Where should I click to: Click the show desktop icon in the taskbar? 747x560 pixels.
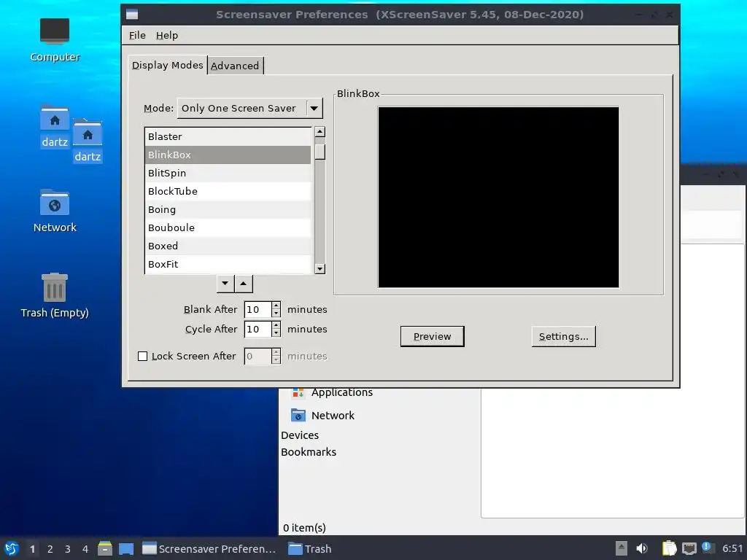(126, 548)
